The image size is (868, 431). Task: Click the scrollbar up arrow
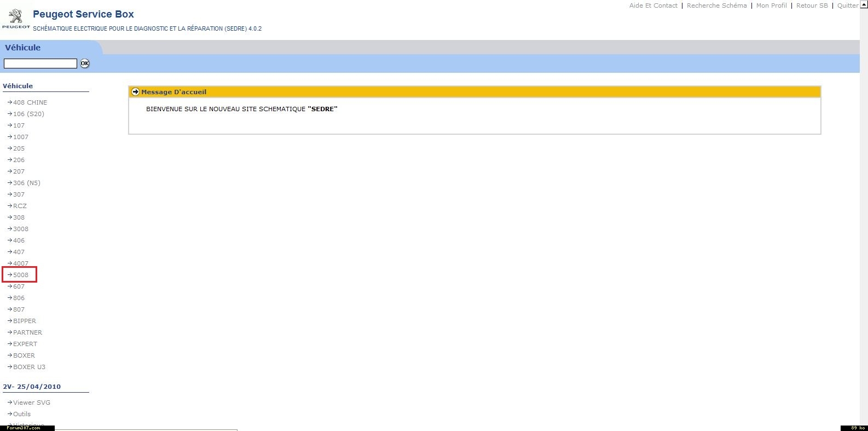tap(864, 4)
